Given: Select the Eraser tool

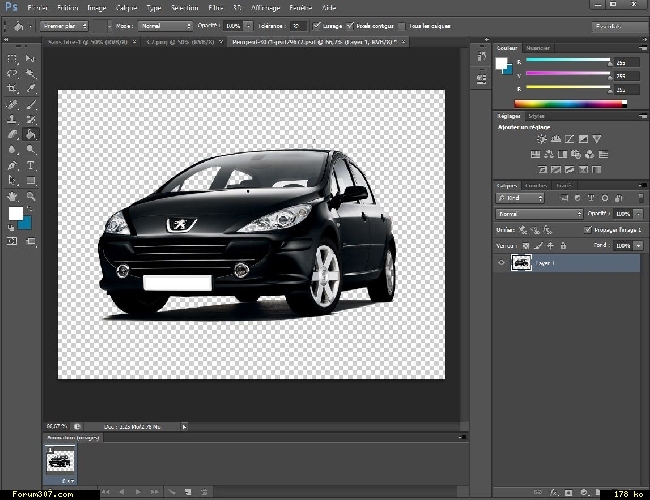Looking at the screenshot, I should point(12,134).
